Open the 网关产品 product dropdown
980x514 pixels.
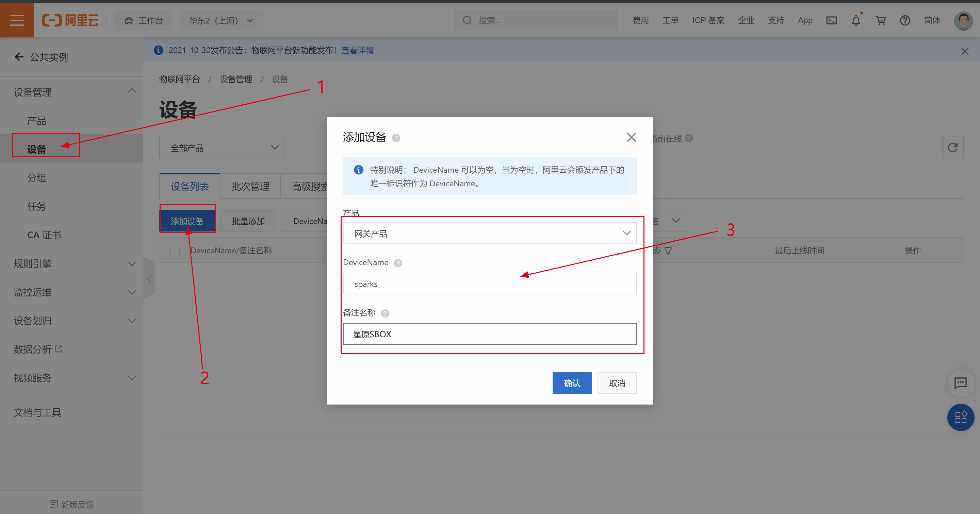[x=490, y=234]
